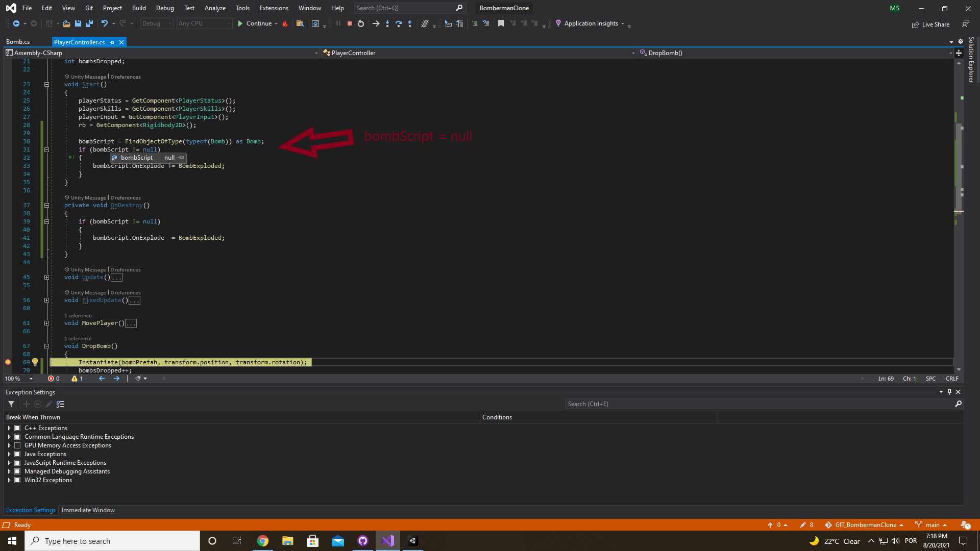Toggle JavaScript Runtime Exceptions checkbox

(17, 463)
